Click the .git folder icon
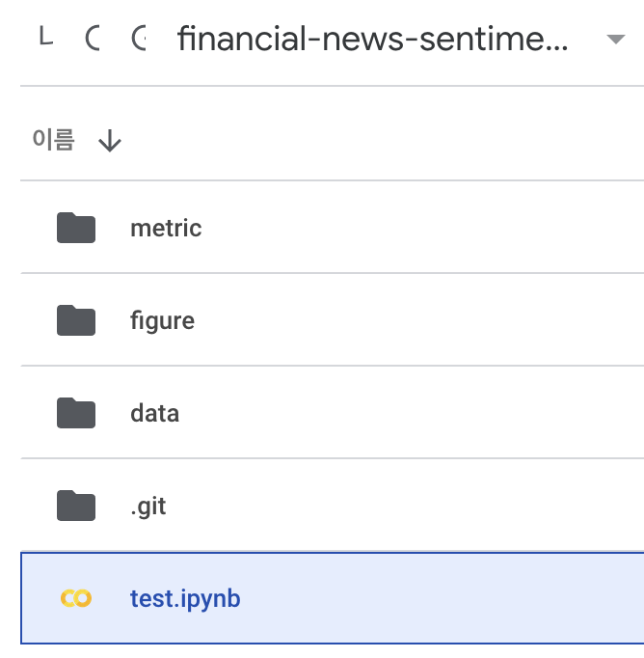 tap(76, 506)
